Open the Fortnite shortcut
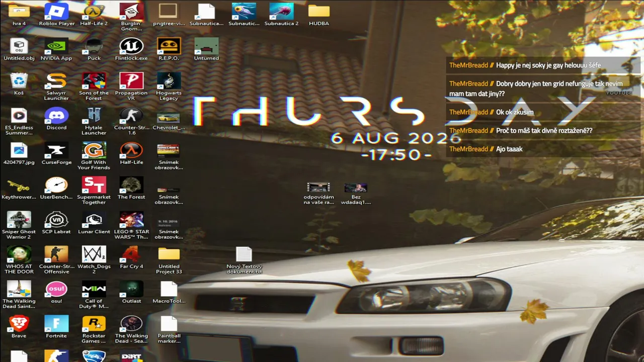 pyautogui.click(x=56, y=327)
